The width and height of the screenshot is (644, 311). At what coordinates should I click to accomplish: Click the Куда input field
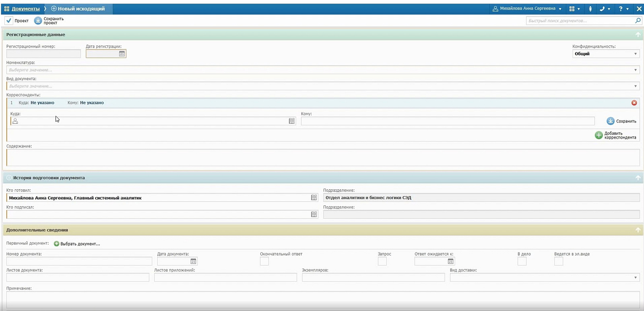tap(153, 121)
